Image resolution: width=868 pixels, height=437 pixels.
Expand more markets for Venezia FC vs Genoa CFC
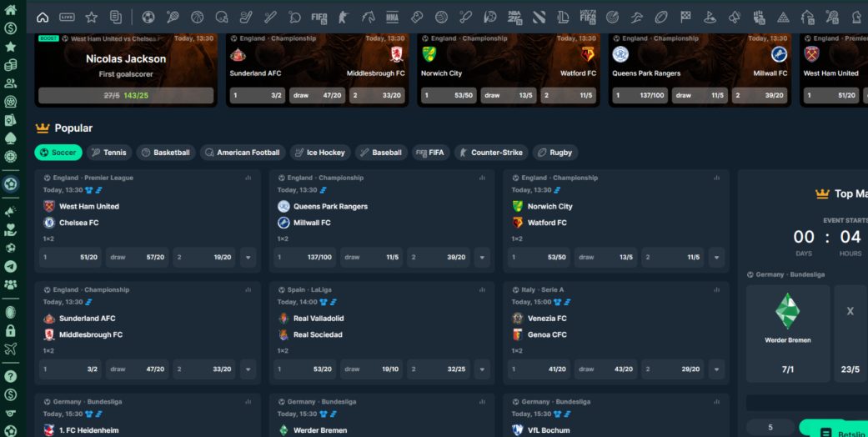click(716, 369)
